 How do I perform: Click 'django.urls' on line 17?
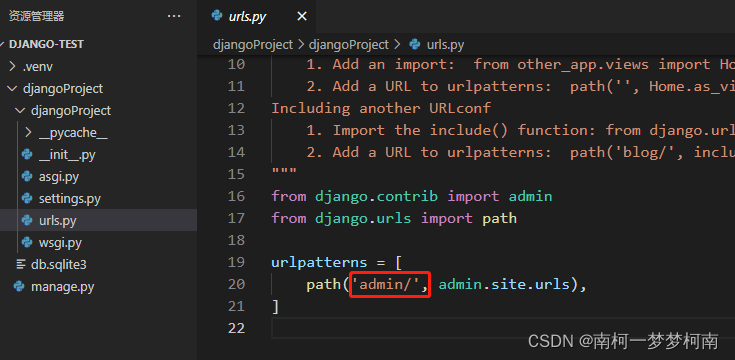coord(363,218)
